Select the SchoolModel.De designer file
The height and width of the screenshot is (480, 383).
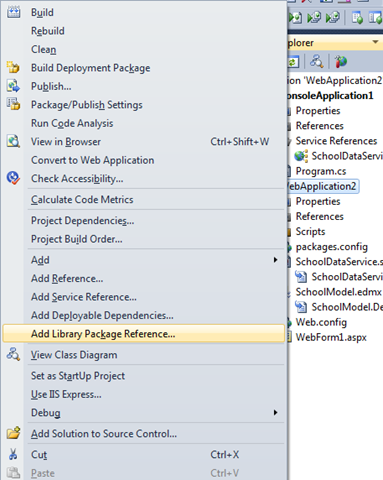(x=347, y=307)
